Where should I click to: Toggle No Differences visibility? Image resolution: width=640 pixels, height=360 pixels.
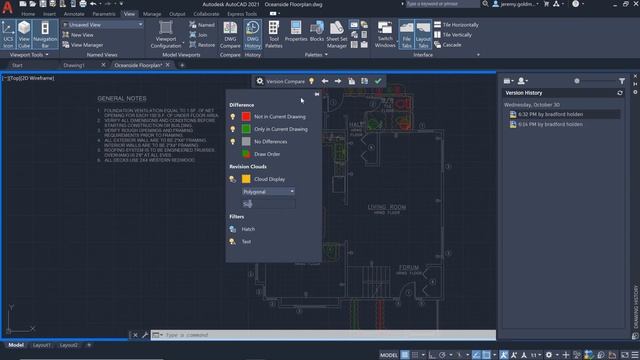[x=233, y=142]
